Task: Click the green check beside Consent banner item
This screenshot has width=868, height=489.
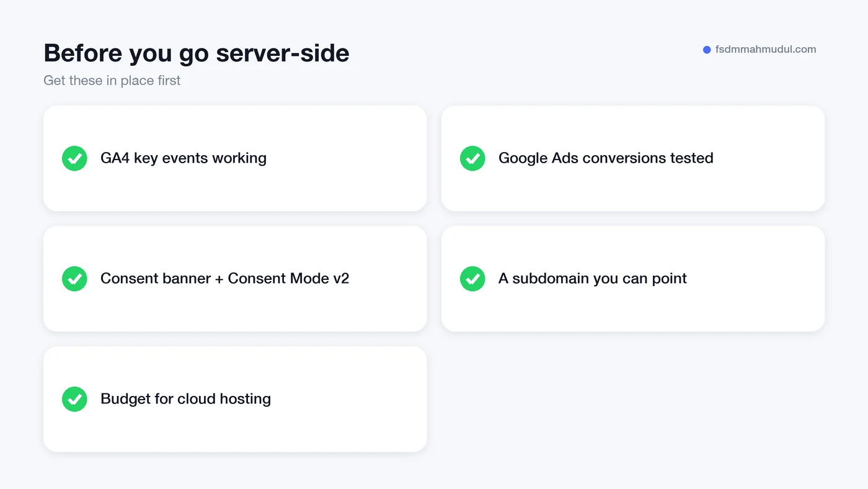Action: coord(74,279)
